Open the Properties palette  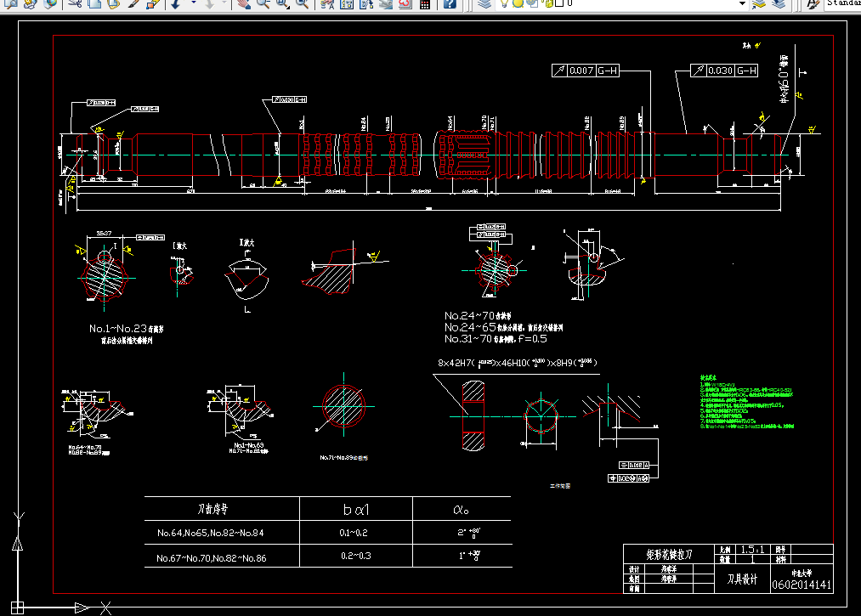(327, 3)
